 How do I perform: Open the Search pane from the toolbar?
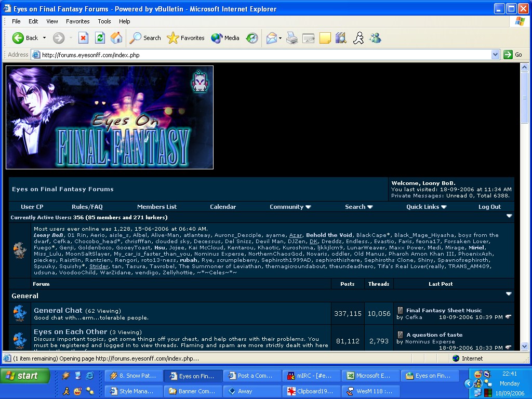pyautogui.click(x=145, y=38)
